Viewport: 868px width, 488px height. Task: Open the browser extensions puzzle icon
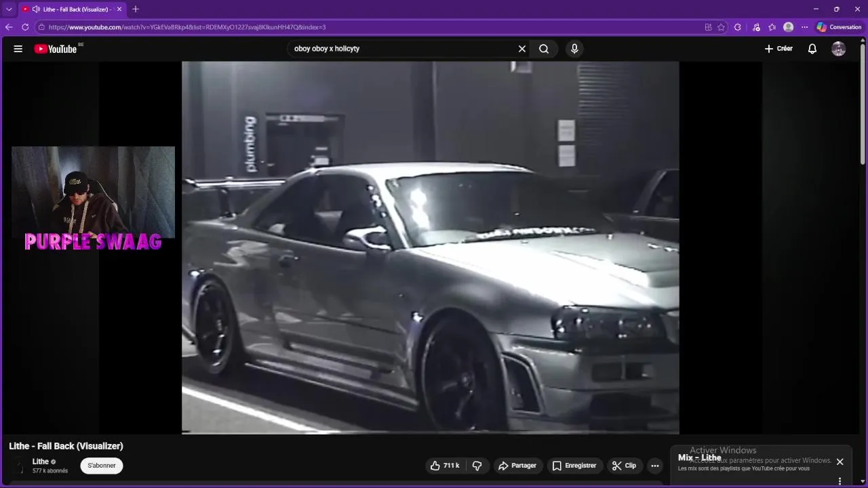point(738,27)
